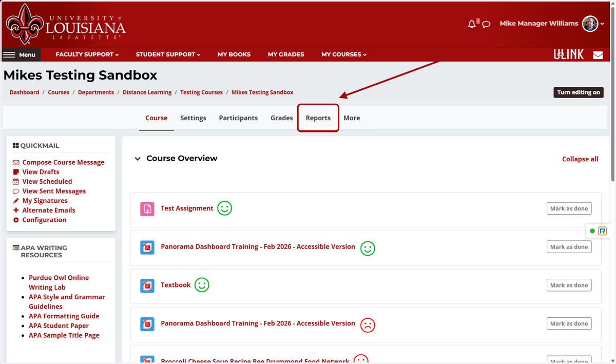Open My Grades menu item
The width and height of the screenshot is (616, 364).
click(x=286, y=54)
